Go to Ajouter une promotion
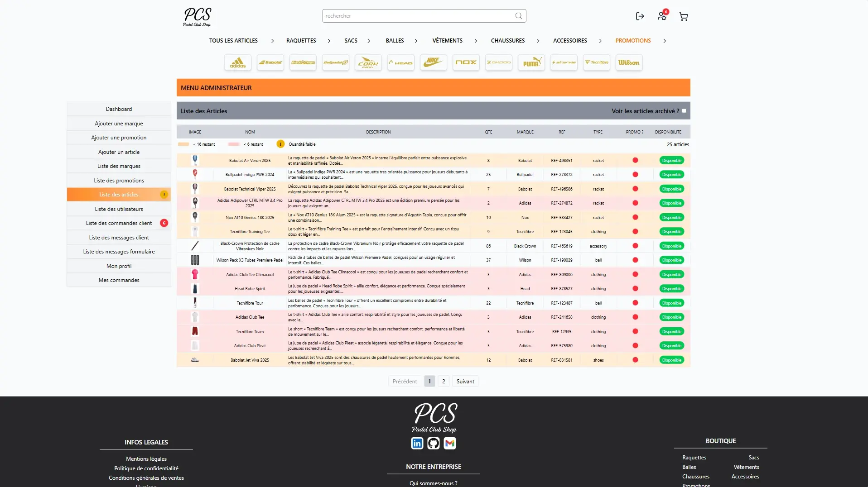Image resolution: width=868 pixels, height=487 pixels. coord(119,138)
